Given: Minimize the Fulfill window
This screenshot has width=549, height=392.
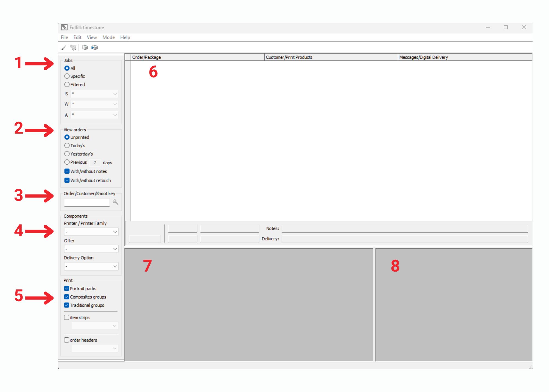Looking at the screenshot, I should (488, 27).
